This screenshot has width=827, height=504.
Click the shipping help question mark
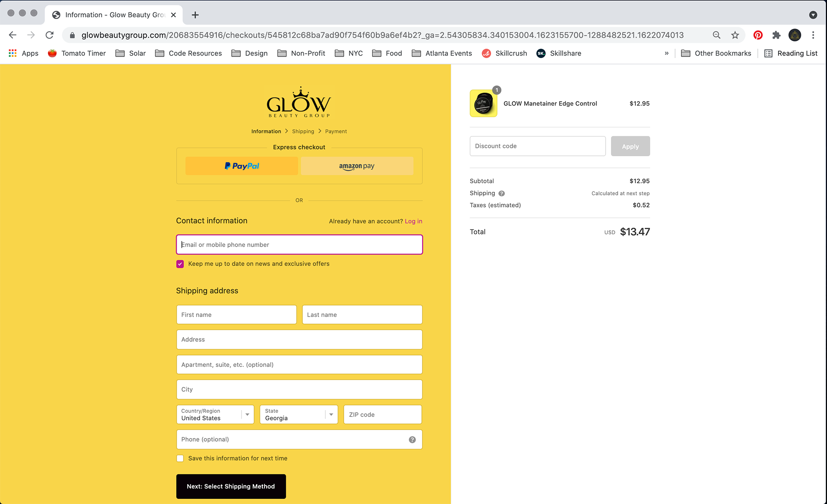[501, 193]
